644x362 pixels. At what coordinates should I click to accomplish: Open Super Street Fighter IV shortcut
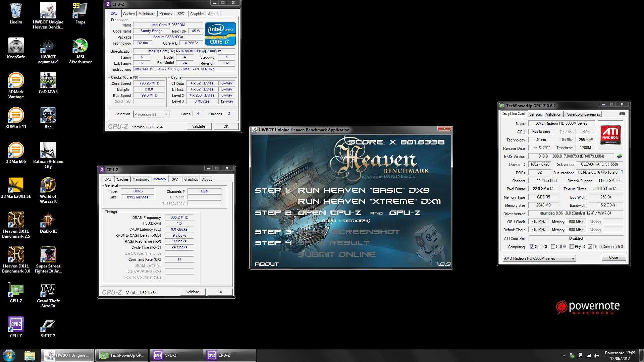coord(48,260)
